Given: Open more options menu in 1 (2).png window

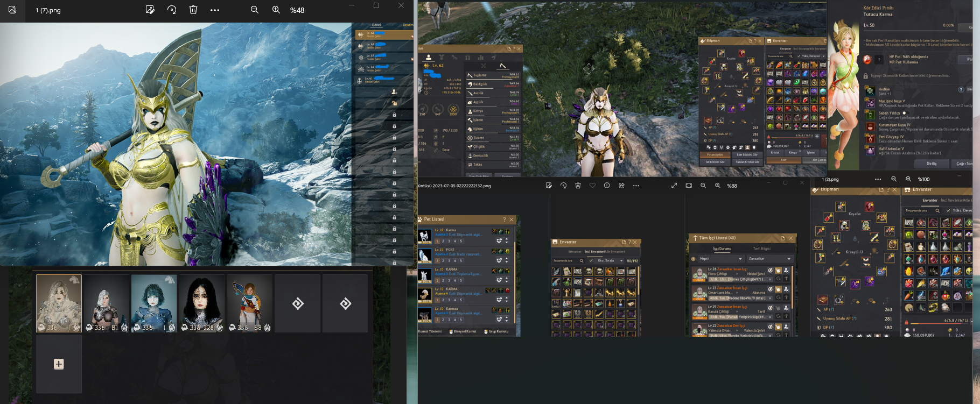Looking at the screenshot, I should [x=878, y=179].
